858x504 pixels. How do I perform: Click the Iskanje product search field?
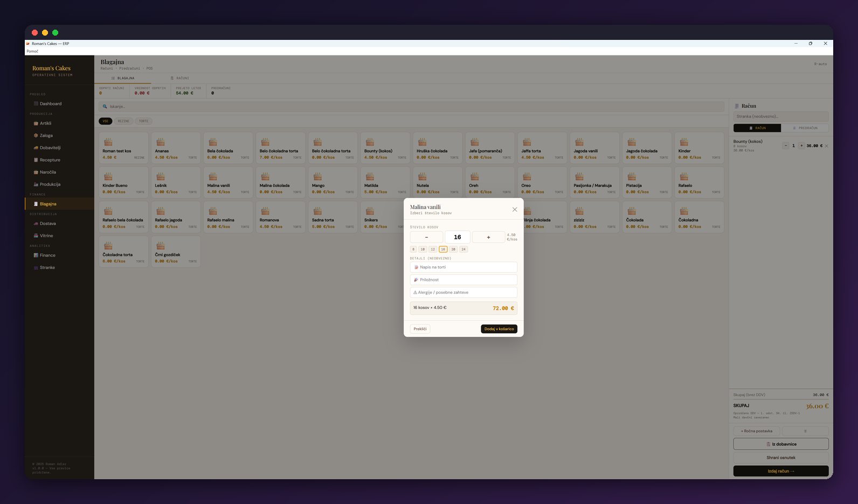(412, 107)
